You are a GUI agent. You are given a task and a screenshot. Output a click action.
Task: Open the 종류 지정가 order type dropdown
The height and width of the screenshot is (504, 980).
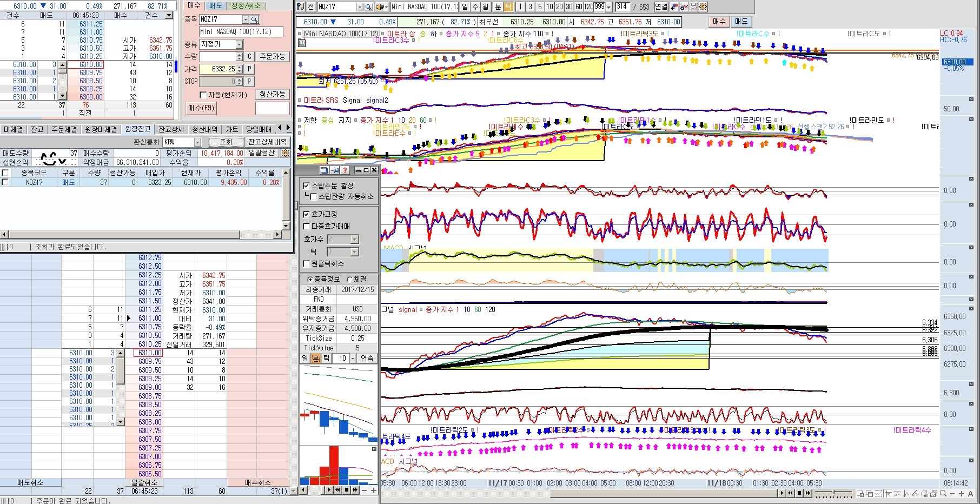point(239,44)
